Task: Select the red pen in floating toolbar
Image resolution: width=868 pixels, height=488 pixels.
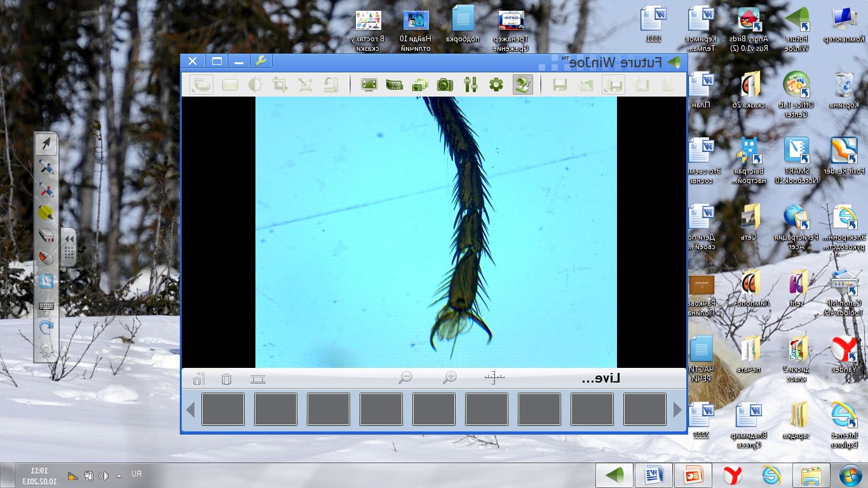Action: click(x=46, y=190)
